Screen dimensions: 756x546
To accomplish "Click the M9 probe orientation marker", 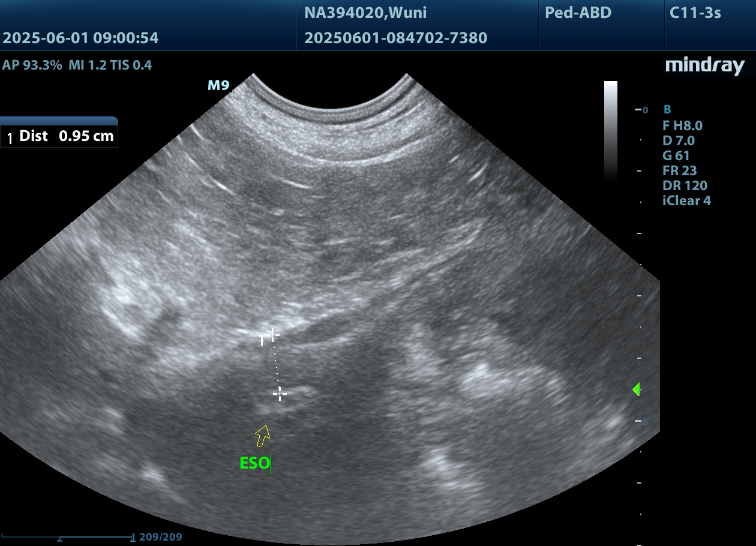I will coord(218,85).
